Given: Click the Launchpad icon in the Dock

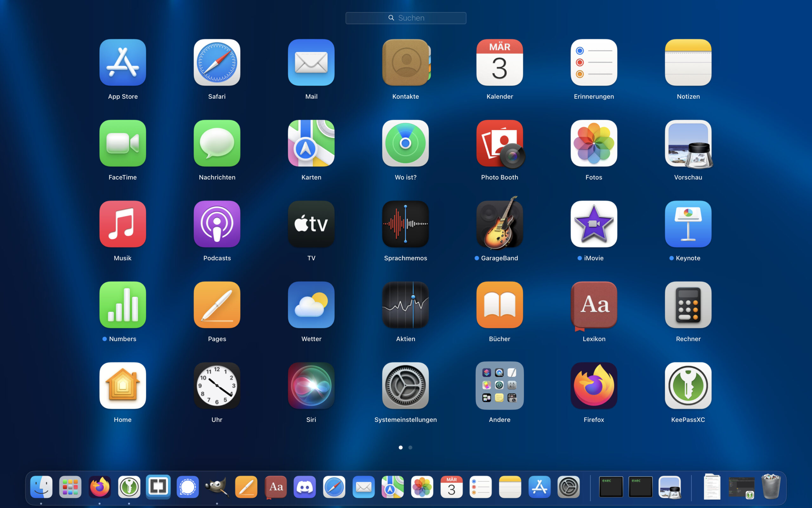Looking at the screenshot, I should [70, 487].
